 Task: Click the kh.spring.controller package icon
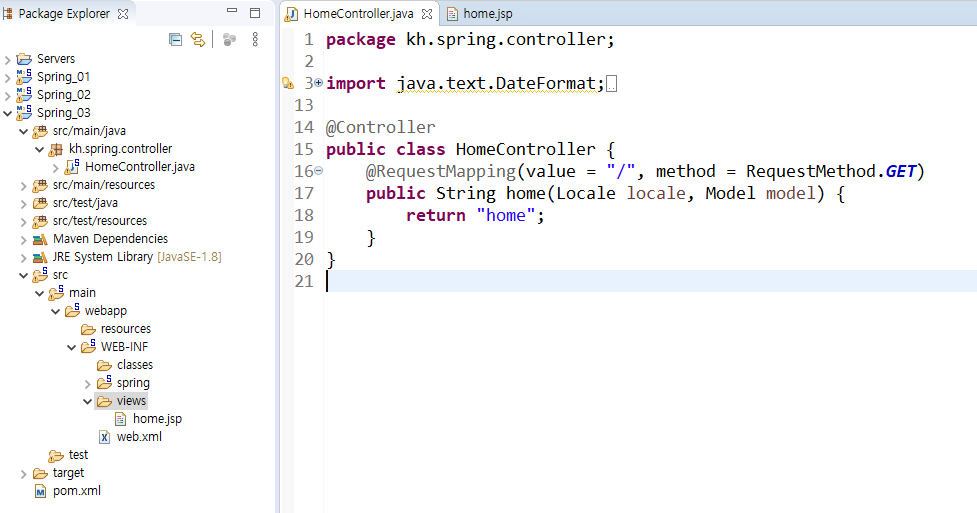coord(56,150)
